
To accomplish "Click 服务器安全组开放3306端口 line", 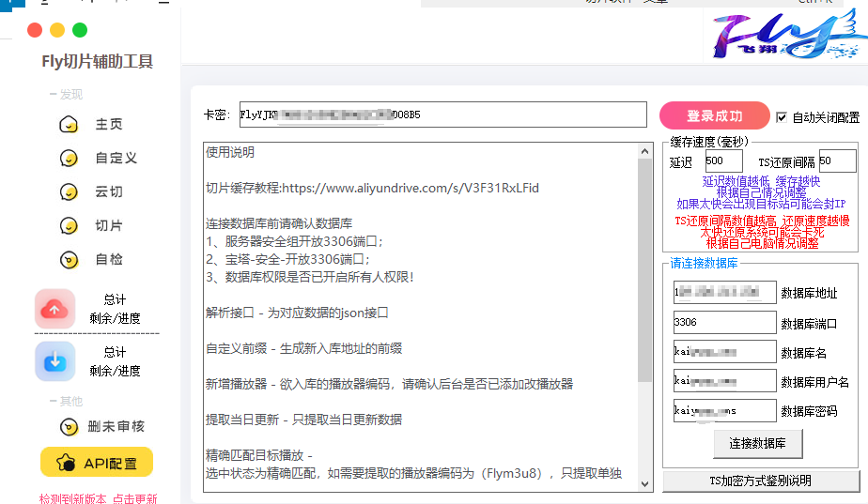I will pyautogui.click(x=295, y=242).
